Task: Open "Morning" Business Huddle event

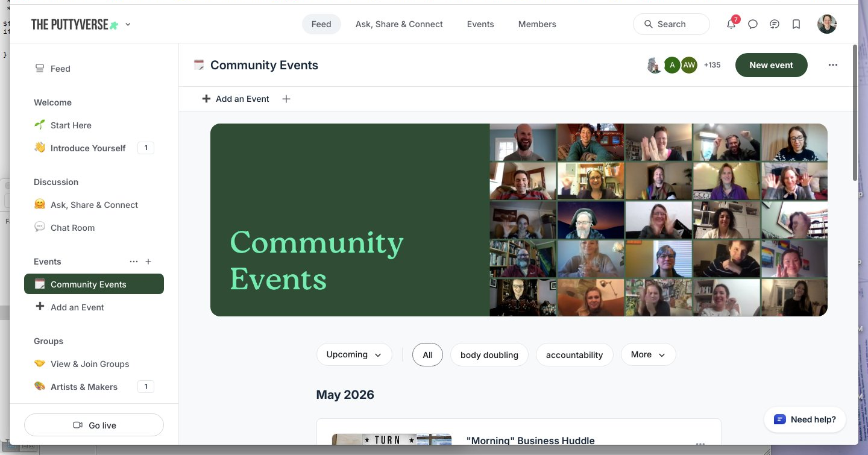Action: click(x=530, y=441)
